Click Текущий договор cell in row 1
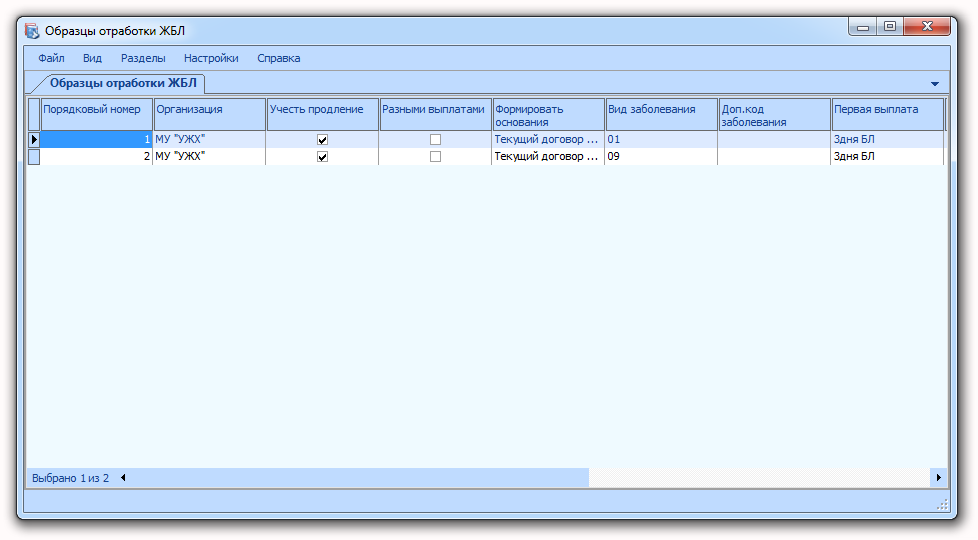978x540 pixels. (x=548, y=140)
